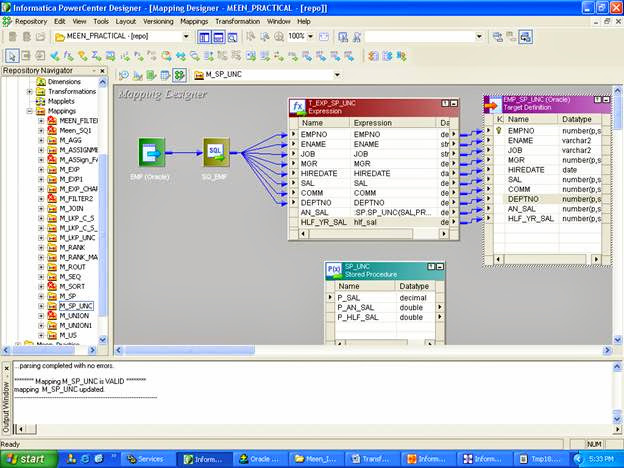Click the zoom-in magnifier toolbar icon
Viewport: 624px width, 468px height.
tap(279, 37)
